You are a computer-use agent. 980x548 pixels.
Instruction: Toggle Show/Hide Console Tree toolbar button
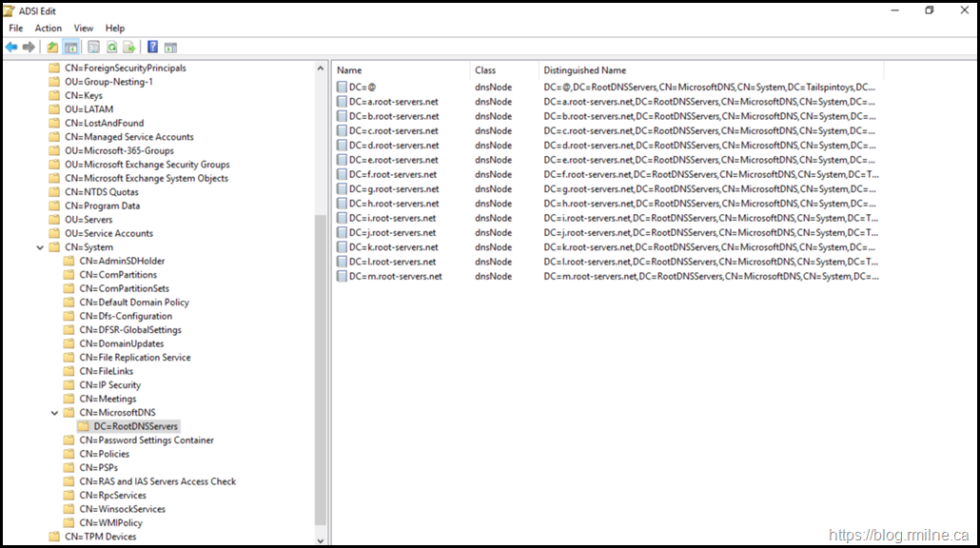tap(71, 47)
